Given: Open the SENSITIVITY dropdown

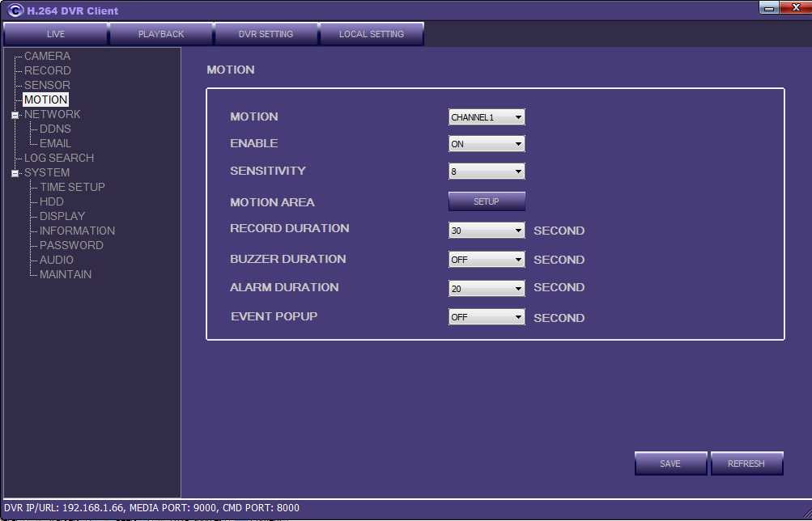Looking at the screenshot, I should [x=487, y=172].
